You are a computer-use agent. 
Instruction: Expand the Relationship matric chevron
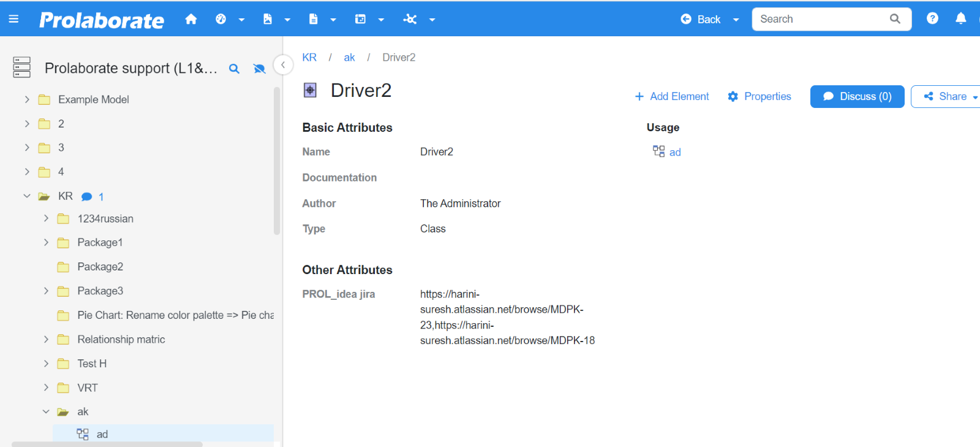(x=46, y=339)
